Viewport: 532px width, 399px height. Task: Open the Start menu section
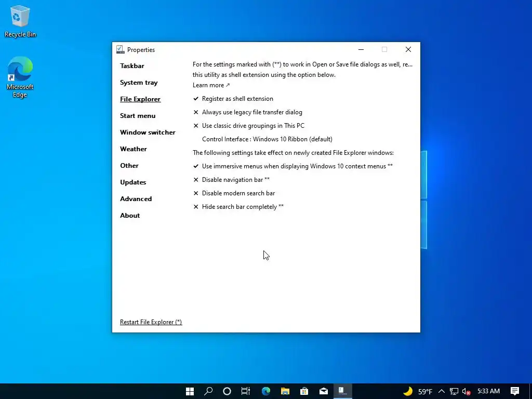click(138, 116)
